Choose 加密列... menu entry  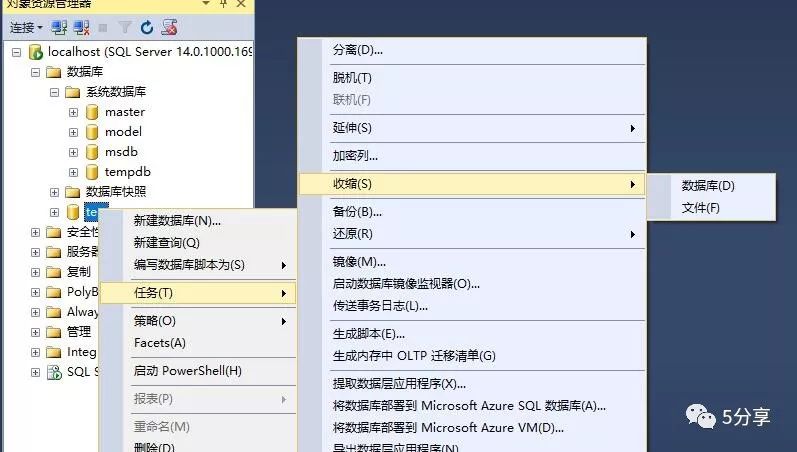pyautogui.click(x=472, y=156)
